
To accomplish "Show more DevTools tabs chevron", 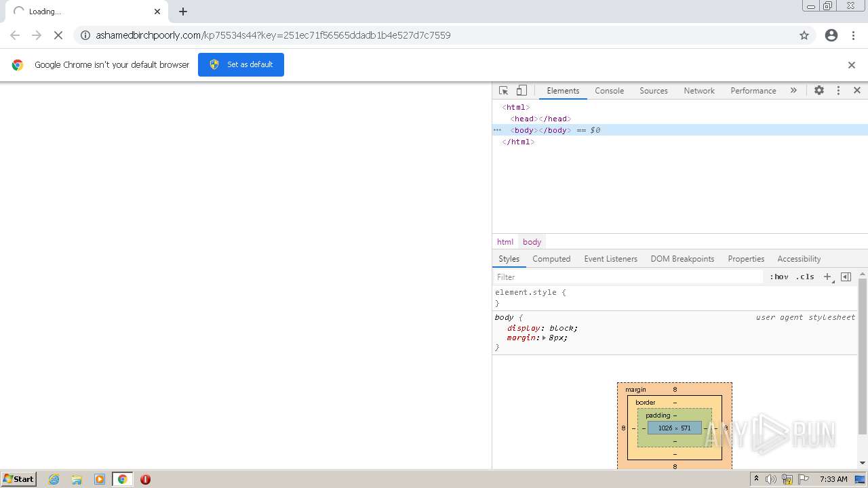I will tap(793, 90).
